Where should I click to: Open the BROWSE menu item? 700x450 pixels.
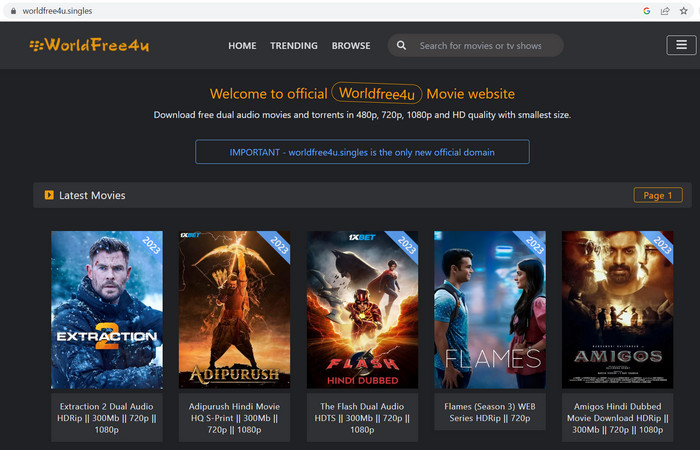[351, 46]
